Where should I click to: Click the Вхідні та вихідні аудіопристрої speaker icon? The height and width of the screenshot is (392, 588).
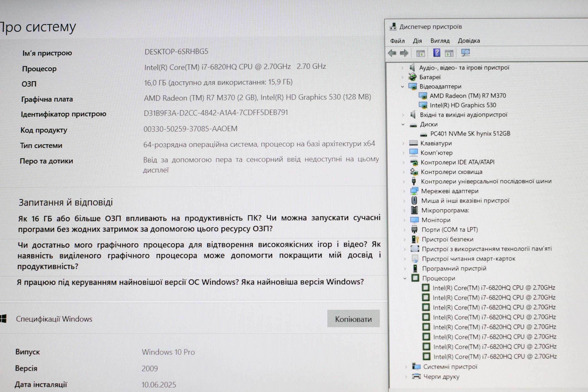click(x=413, y=115)
